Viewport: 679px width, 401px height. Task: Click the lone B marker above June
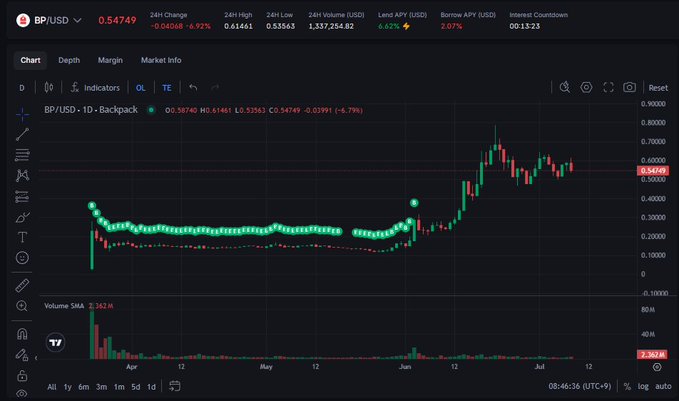(414, 203)
